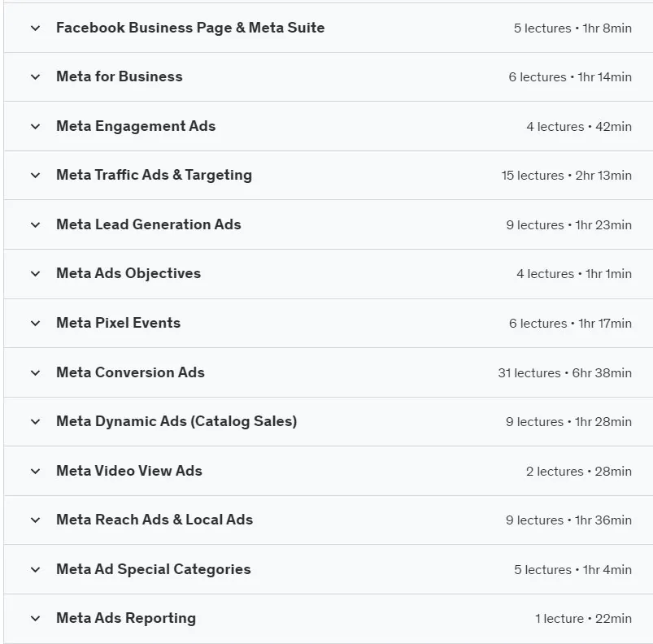The width and height of the screenshot is (653, 644).
Task: Expand the Meta Pixel Events chevron
Action: click(x=36, y=323)
